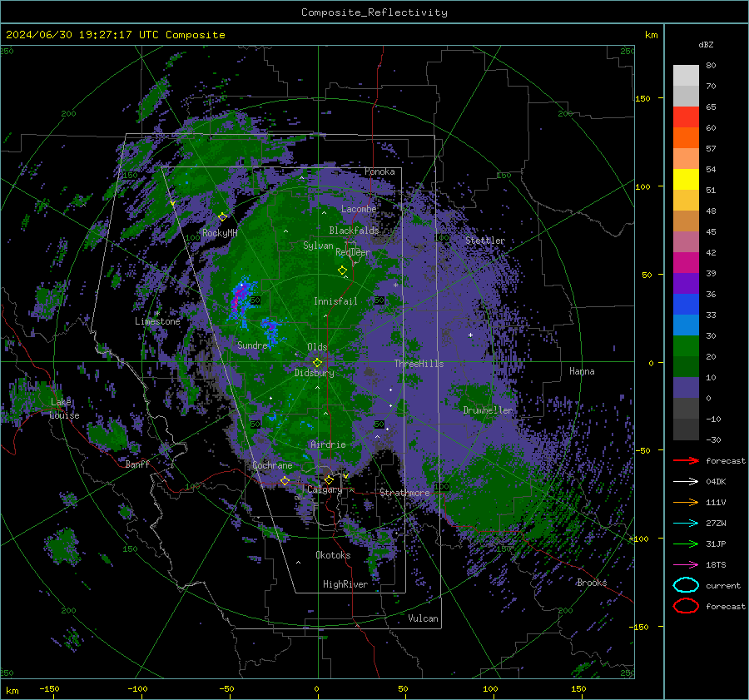749x700 pixels.
Task: Click the RockyMH label
Action: tap(220, 233)
